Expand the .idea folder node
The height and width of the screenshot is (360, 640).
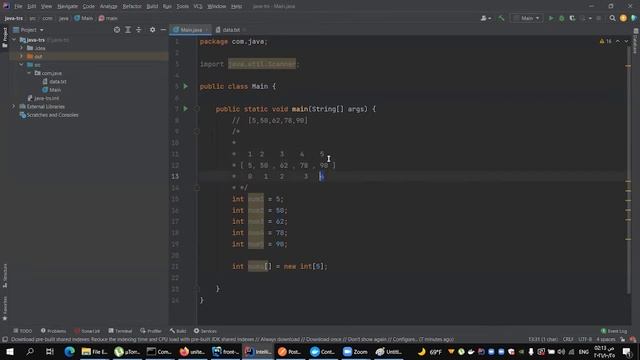(22, 48)
